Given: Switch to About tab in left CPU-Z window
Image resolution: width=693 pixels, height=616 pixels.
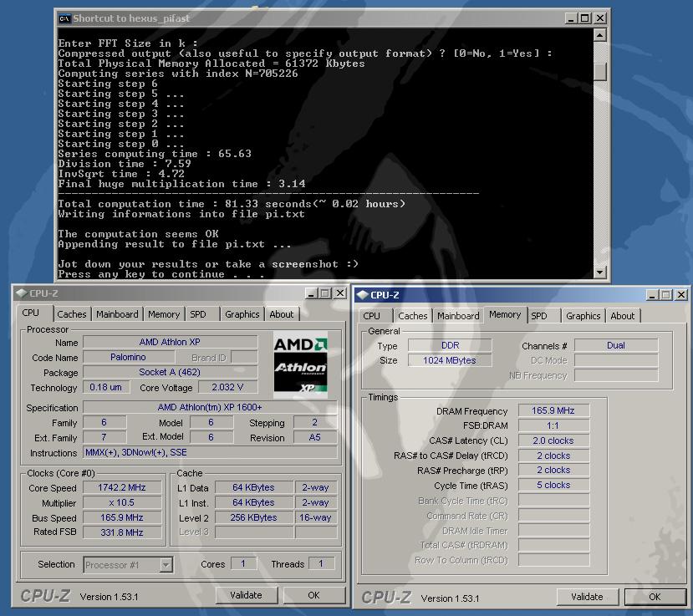Looking at the screenshot, I should tap(282, 314).
